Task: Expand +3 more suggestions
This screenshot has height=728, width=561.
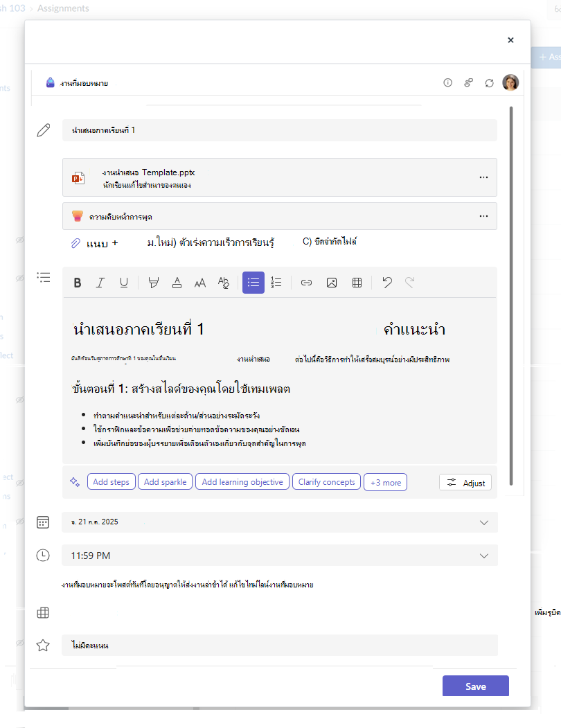Action: (386, 482)
